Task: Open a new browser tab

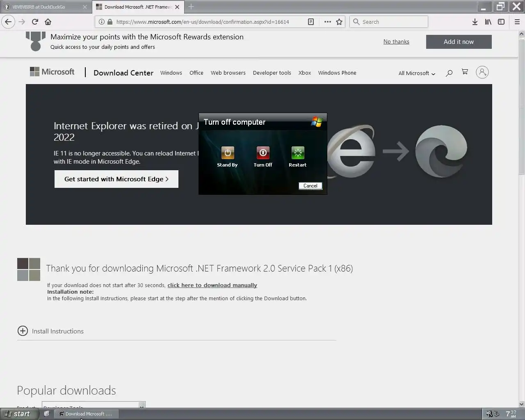Action: [x=191, y=7]
